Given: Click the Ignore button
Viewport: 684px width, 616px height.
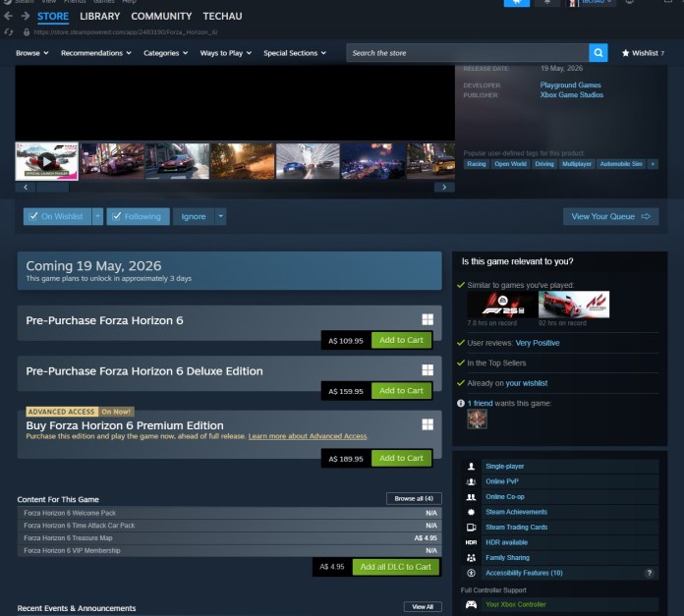Looking at the screenshot, I should (194, 216).
